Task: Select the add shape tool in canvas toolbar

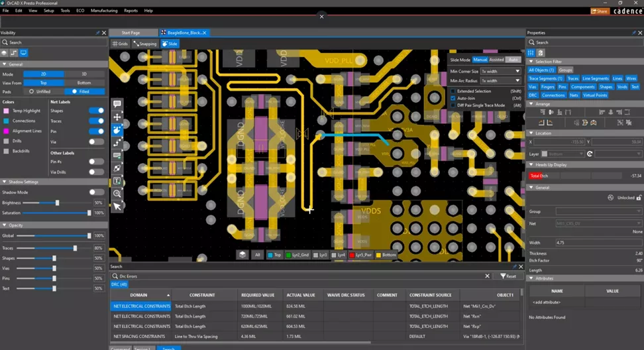Action: click(x=117, y=155)
